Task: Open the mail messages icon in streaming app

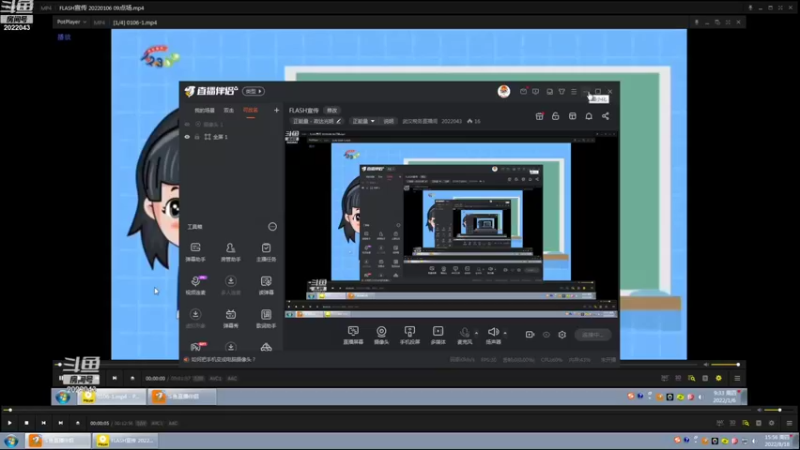Action: click(523, 91)
